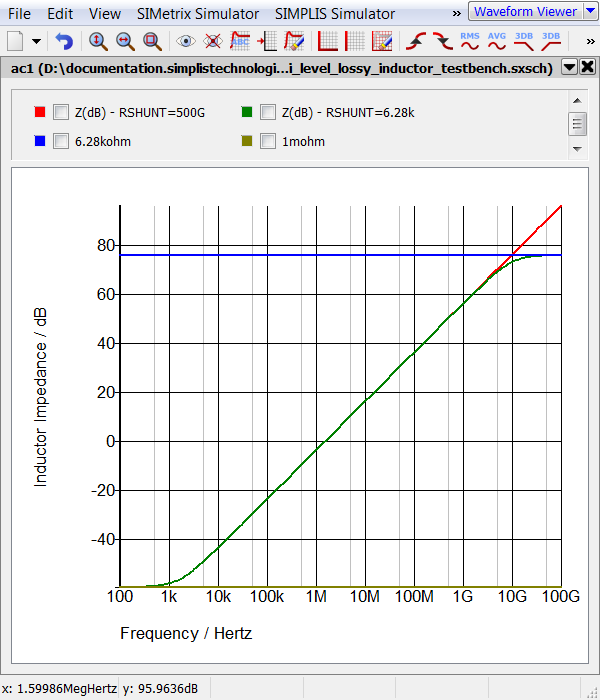600x700 pixels.
Task: Click the RMS measurement icon
Action: 470,41
